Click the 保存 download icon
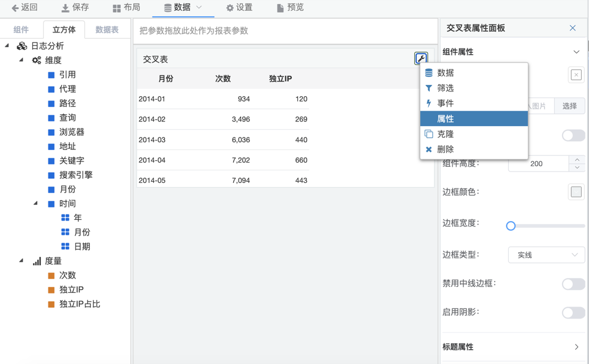Image resolution: width=589 pixels, height=364 pixels. (65, 8)
